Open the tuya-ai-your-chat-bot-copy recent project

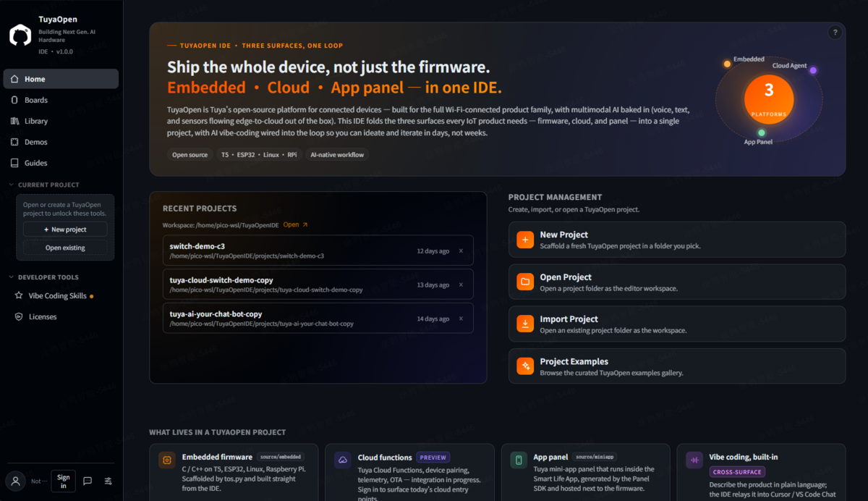point(318,319)
